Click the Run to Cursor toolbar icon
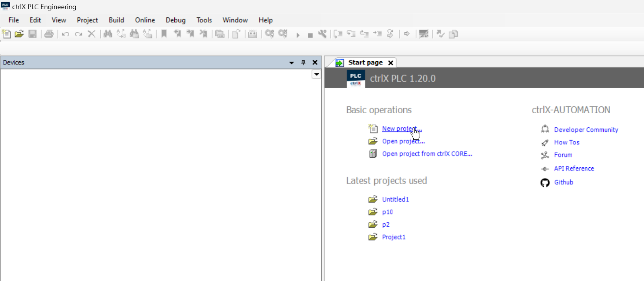Screen dimensions: 644x281 pyautogui.click(x=377, y=34)
